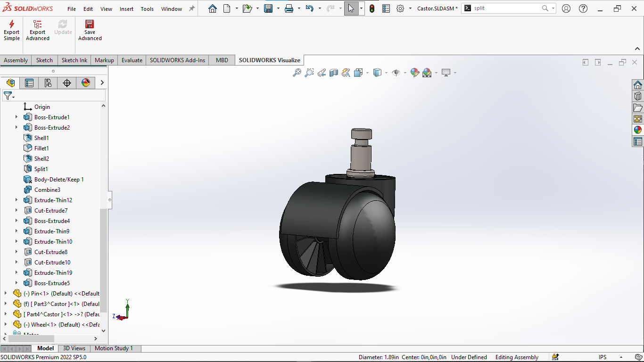Print the document using the printer icon
Image resolution: width=644 pixels, height=362 pixels.
click(289, 8)
